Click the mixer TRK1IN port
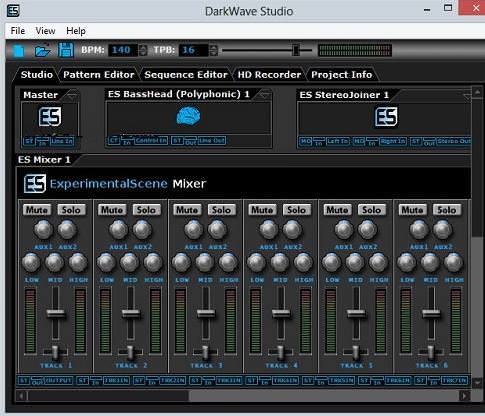 [116, 380]
